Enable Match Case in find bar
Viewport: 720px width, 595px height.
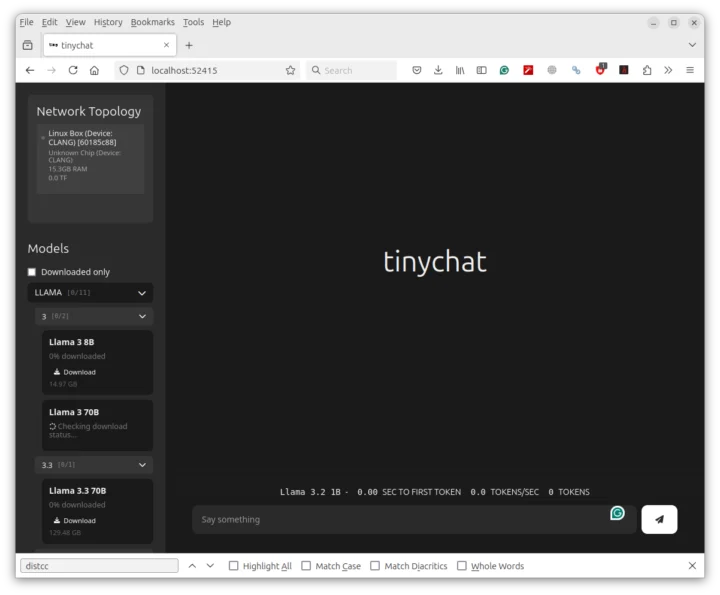pyautogui.click(x=306, y=566)
